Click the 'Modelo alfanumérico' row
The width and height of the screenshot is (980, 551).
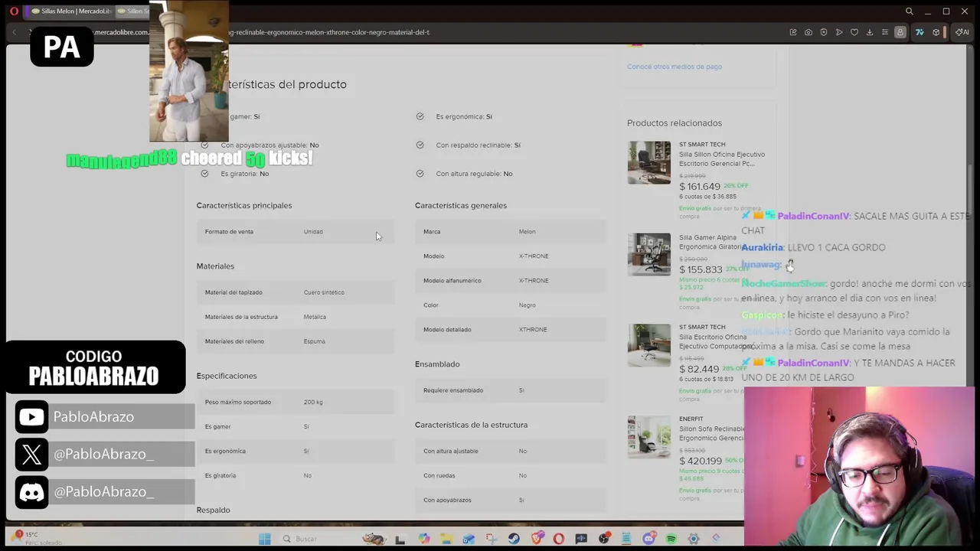pos(511,281)
